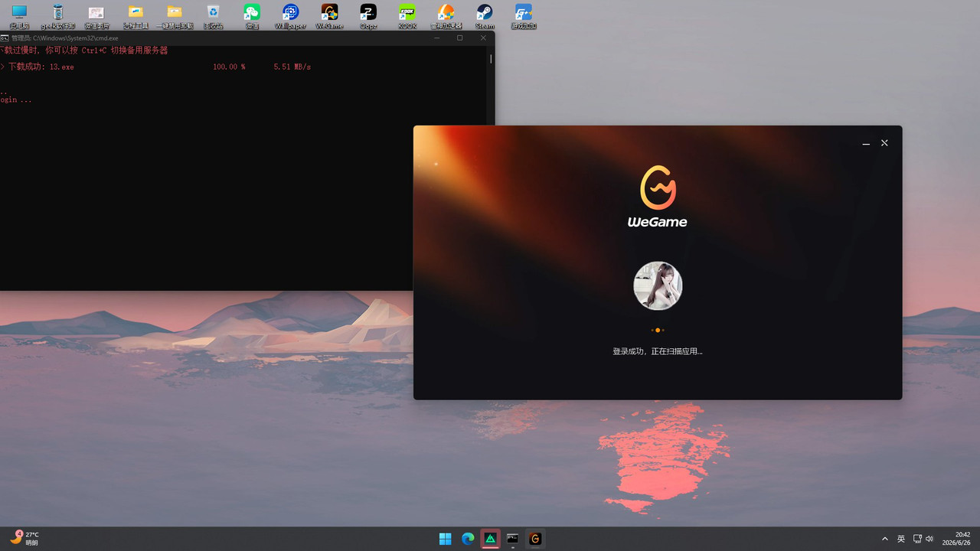Viewport: 980px width, 551px height.
Task: Select the KOOK desktop shortcut
Action: tap(407, 15)
